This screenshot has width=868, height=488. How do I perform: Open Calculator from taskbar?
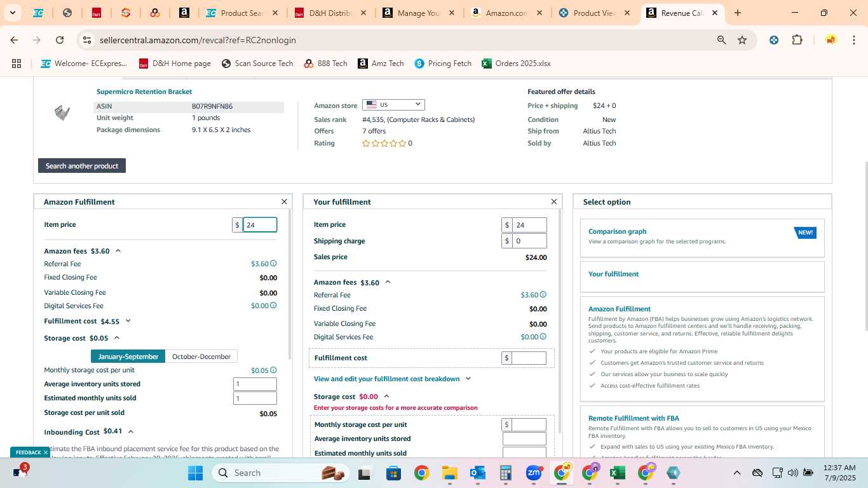click(506, 473)
